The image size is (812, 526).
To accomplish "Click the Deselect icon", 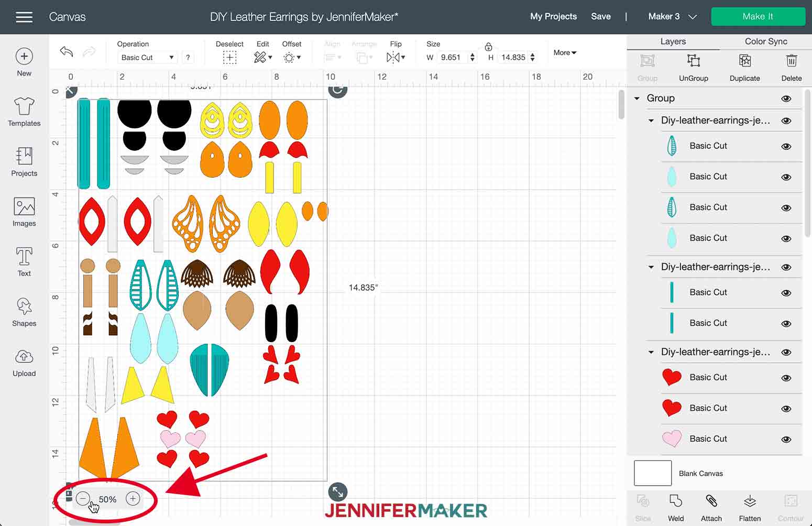I will (x=229, y=58).
